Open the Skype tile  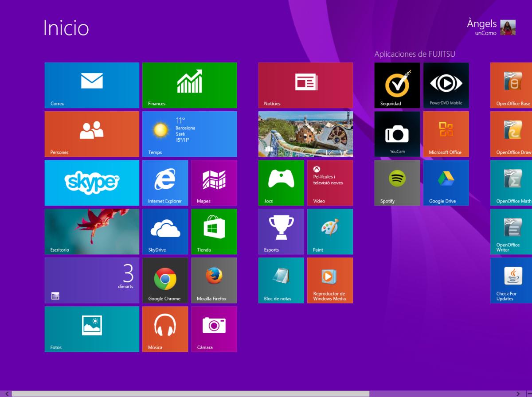pos(92,183)
